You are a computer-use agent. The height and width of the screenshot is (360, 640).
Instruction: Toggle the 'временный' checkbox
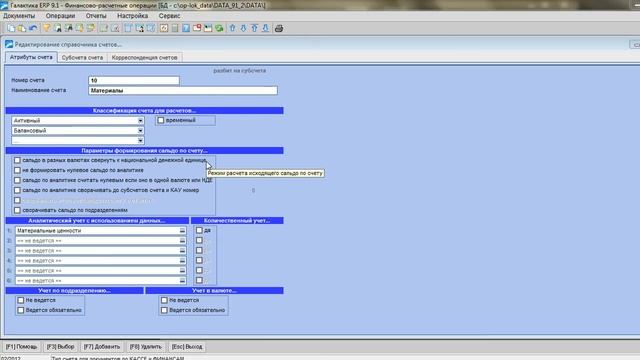(x=161, y=120)
